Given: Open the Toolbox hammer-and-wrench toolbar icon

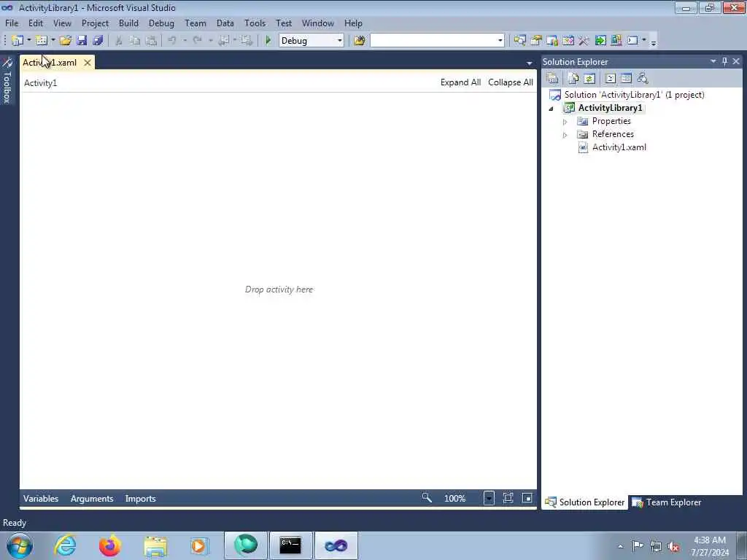Looking at the screenshot, I should [x=584, y=41].
